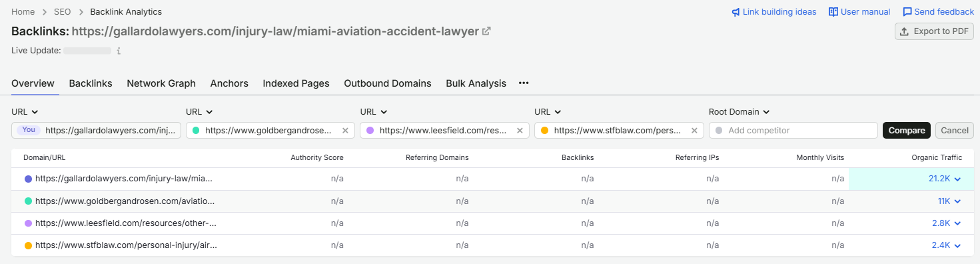
Task: Click the Organic Traffic column header
Action: [937, 157]
